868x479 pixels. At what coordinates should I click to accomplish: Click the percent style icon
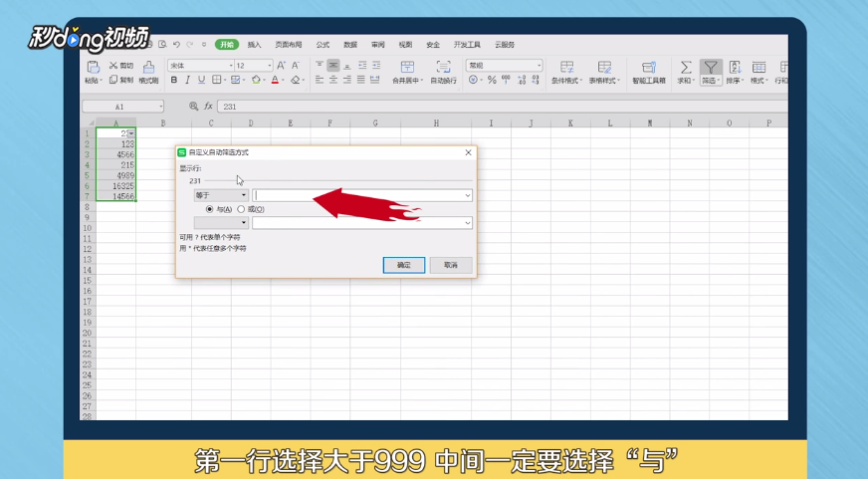[x=492, y=81]
